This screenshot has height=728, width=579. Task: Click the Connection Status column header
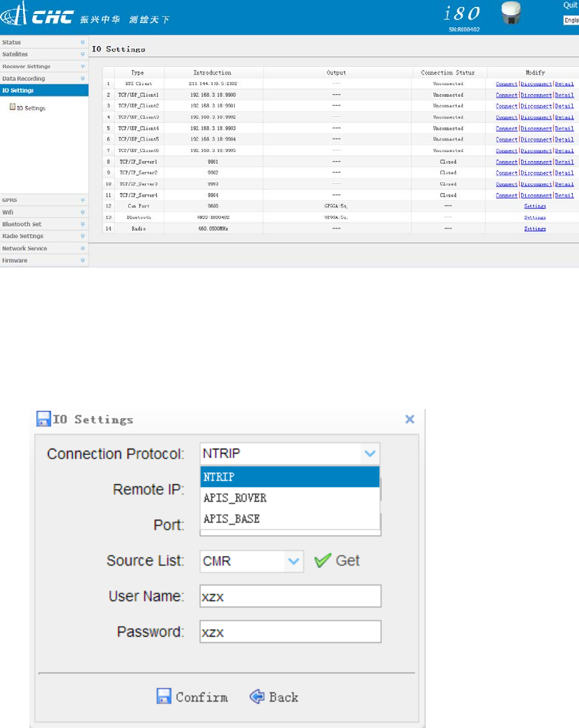coord(447,72)
